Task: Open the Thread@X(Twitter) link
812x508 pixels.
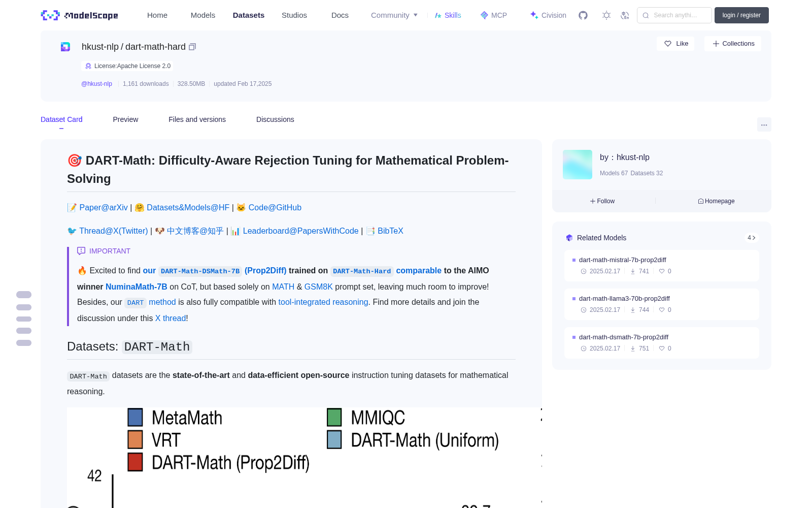Action: pyautogui.click(x=114, y=231)
